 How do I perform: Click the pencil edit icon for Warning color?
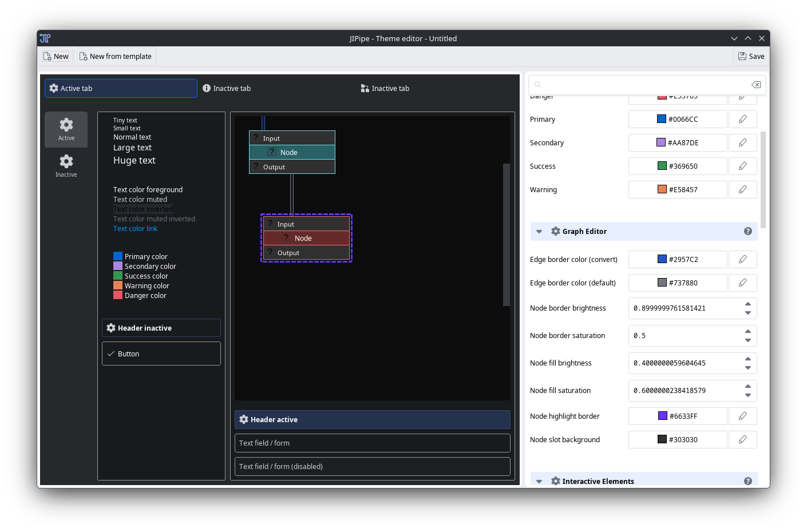pyautogui.click(x=742, y=189)
